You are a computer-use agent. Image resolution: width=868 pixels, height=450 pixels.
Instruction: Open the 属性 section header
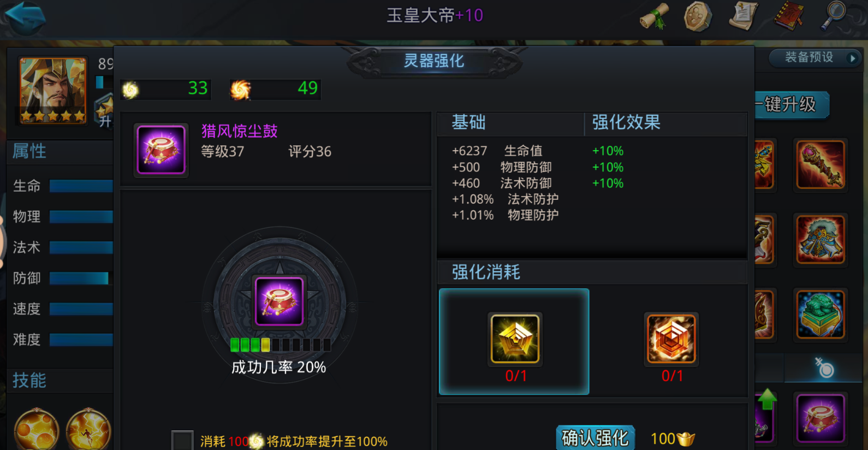click(29, 151)
